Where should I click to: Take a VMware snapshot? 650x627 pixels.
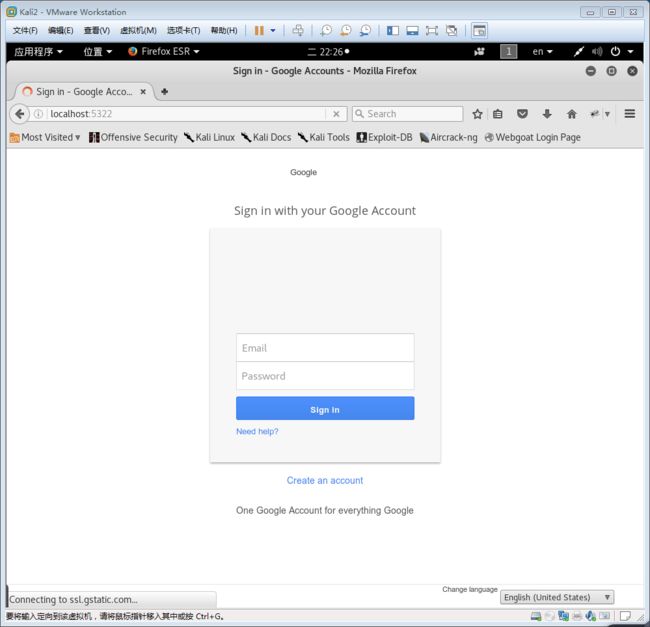[326, 31]
